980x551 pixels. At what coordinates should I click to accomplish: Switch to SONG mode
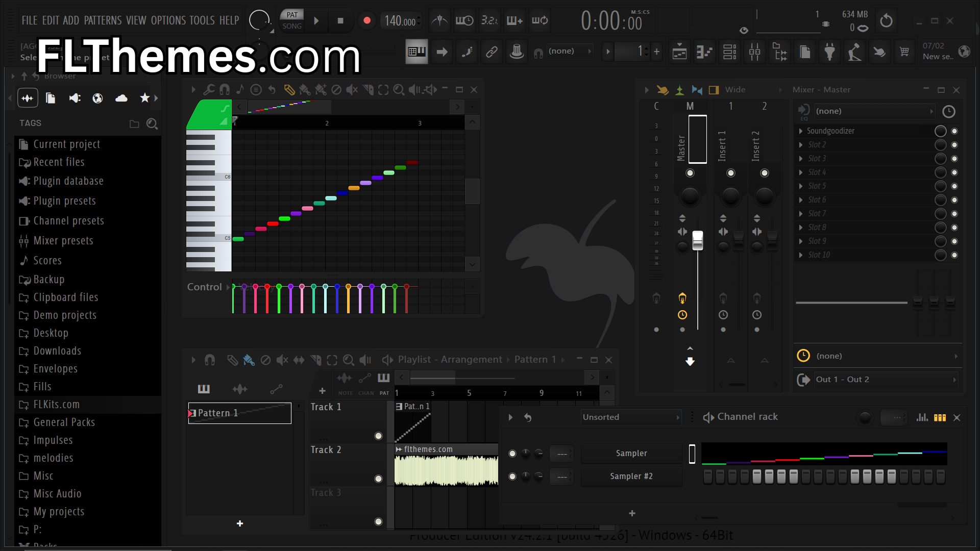coord(292,27)
